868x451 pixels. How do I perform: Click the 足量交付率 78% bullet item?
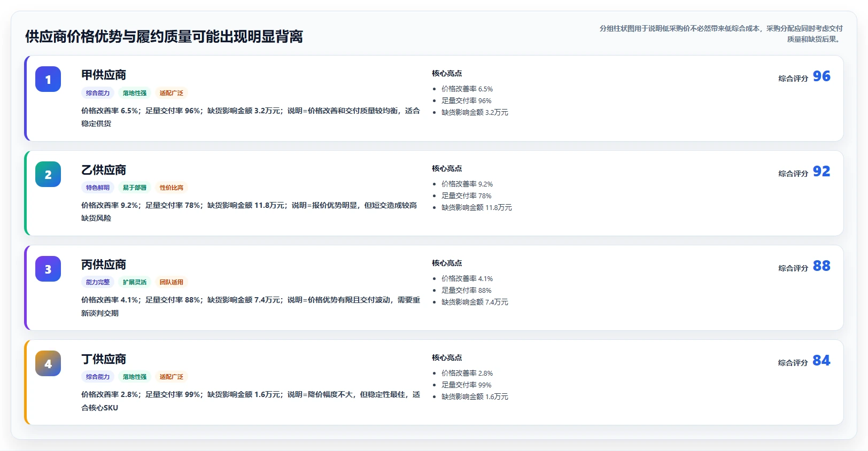pos(466,196)
